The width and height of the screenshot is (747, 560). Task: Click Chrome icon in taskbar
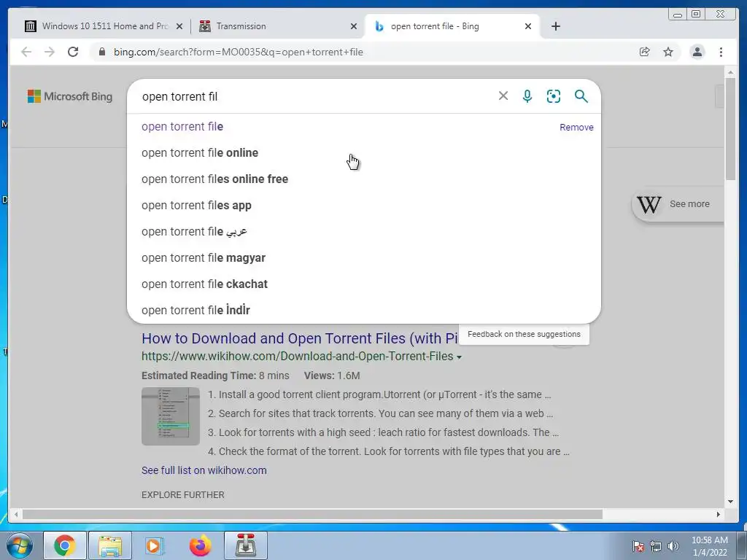tap(65, 545)
